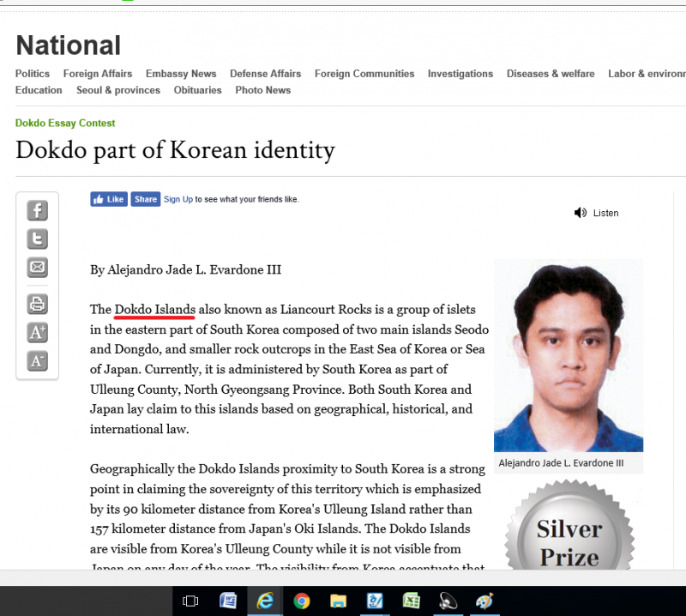Go to the Politics section

click(x=33, y=74)
